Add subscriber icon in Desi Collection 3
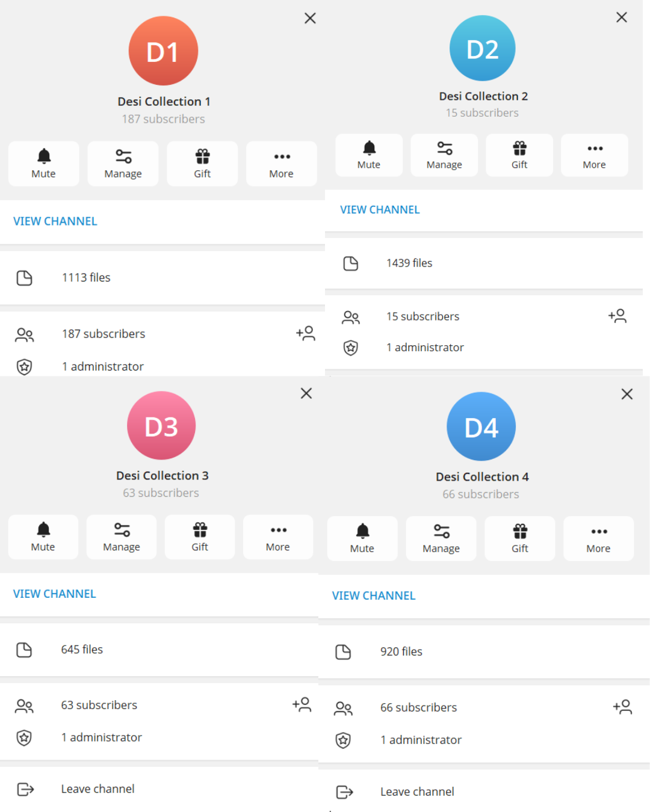This screenshot has width=650, height=812. click(302, 704)
